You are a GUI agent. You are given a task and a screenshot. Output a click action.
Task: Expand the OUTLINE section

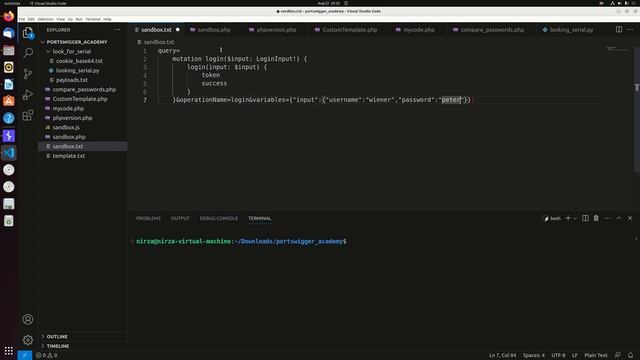[57, 337]
